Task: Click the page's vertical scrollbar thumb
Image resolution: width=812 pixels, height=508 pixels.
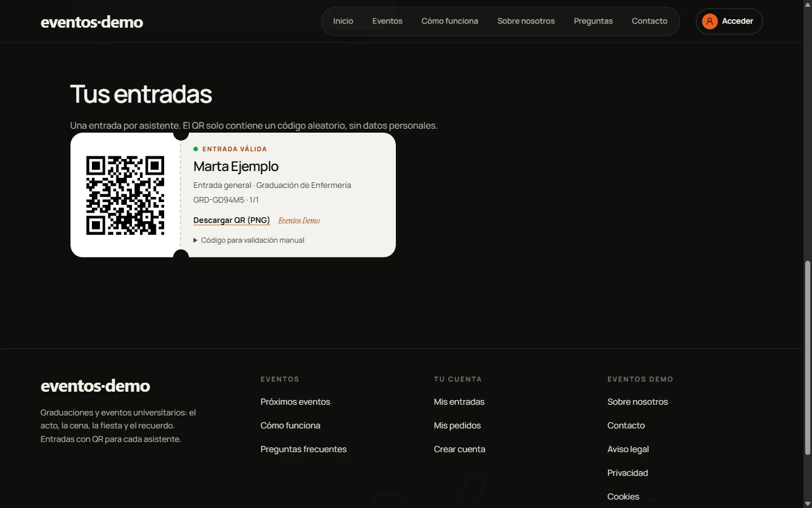Action: click(807, 357)
